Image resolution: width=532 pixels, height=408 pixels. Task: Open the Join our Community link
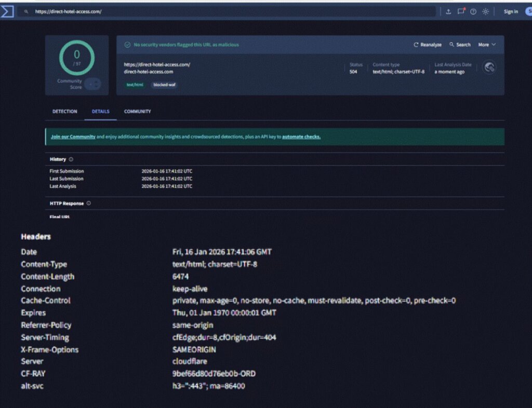coord(73,137)
